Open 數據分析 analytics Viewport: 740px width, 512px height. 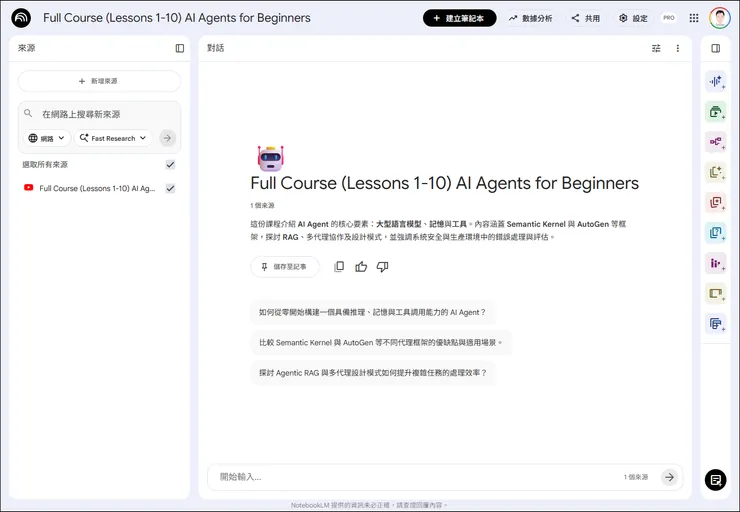pos(530,18)
